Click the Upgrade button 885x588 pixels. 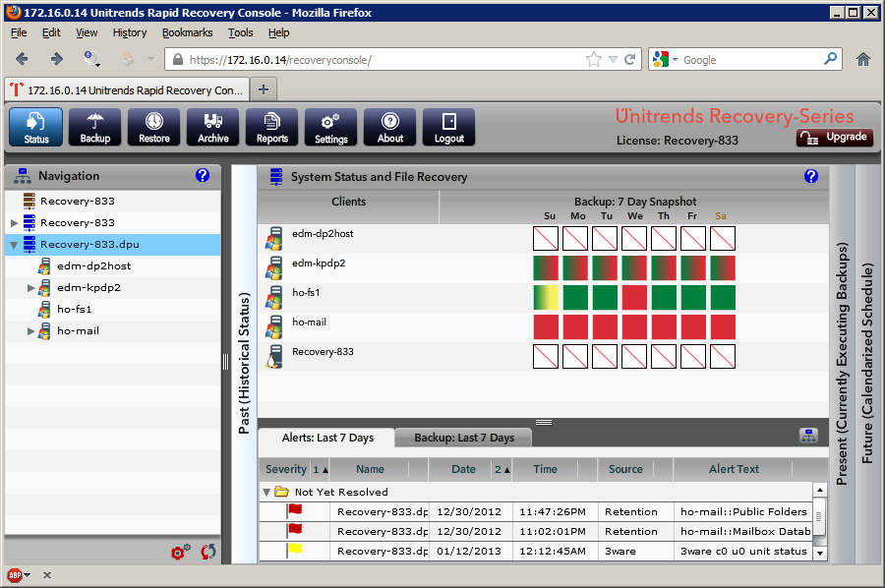tap(835, 137)
